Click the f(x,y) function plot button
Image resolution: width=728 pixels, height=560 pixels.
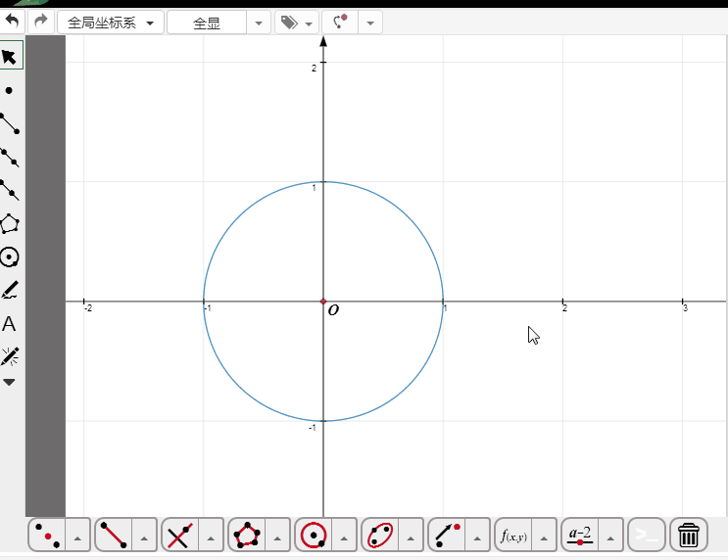click(x=513, y=536)
